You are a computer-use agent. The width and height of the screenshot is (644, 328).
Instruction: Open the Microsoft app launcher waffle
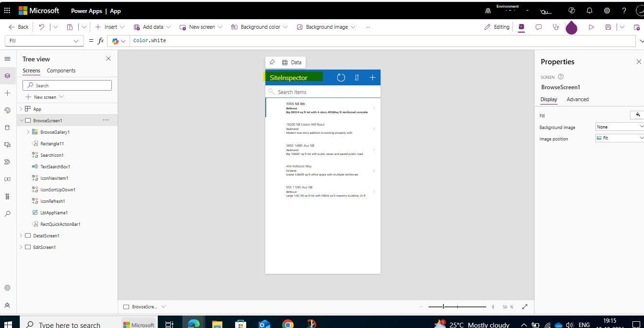7,10
